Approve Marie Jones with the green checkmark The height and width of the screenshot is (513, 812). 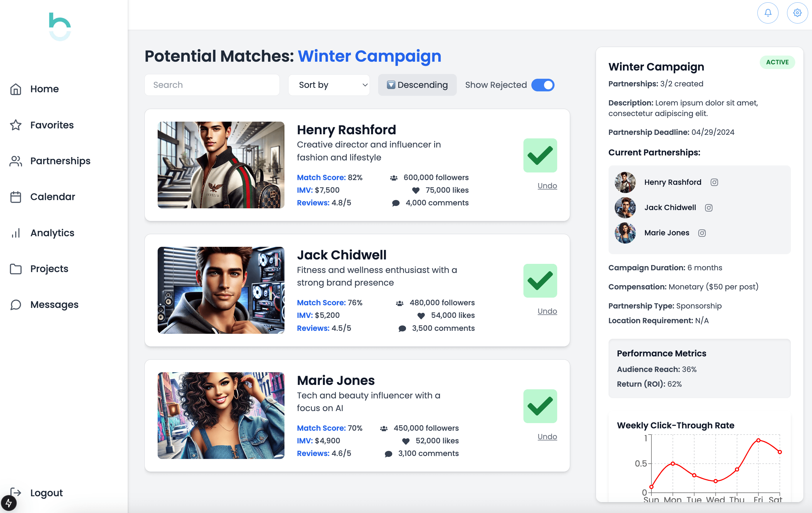(540, 406)
